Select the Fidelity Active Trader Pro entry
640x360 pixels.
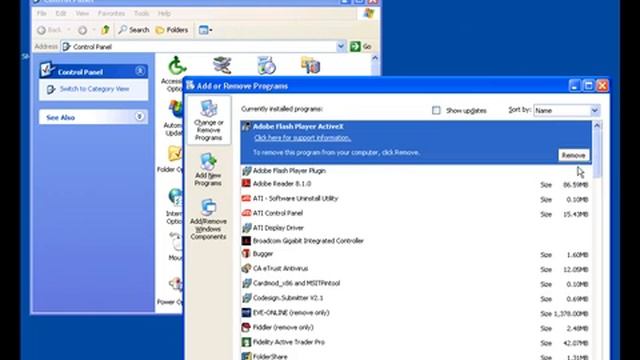coord(416,342)
